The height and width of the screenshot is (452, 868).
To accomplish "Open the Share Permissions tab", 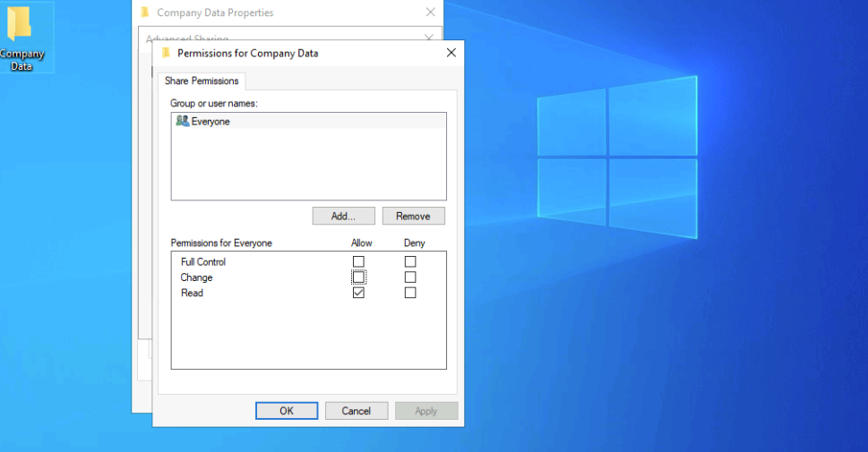I will click(202, 81).
